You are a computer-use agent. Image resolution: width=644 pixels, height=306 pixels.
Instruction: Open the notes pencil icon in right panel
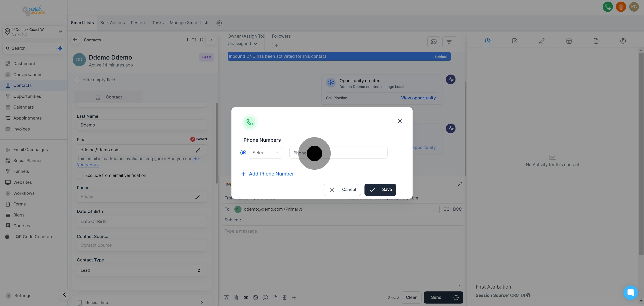click(x=542, y=41)
